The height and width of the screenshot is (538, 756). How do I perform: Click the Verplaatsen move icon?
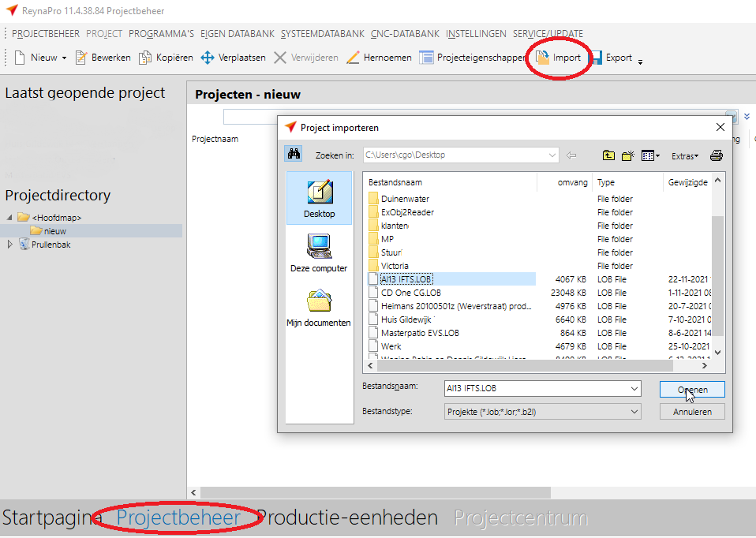208,58
